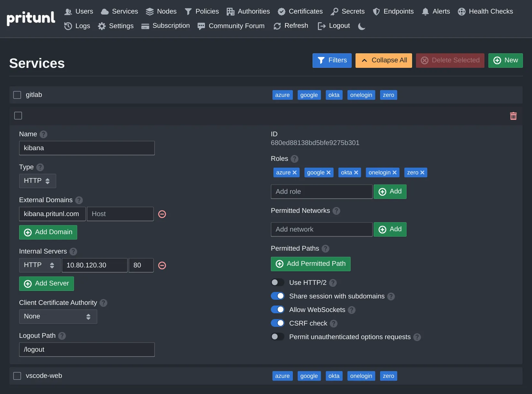Click the Collapse All button
This screenshot has width=532, height=394.
coord(383,60)
